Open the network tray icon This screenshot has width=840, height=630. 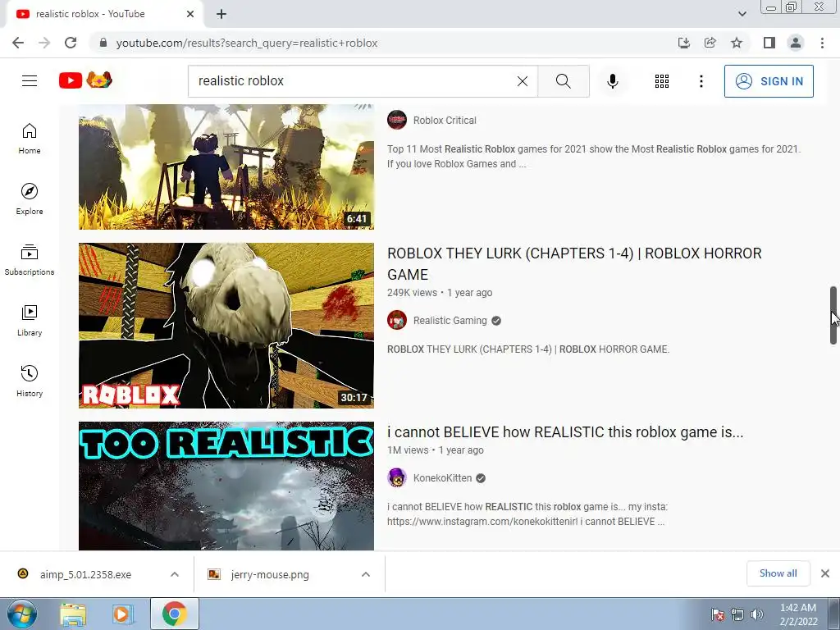click(x=737, y=614)
